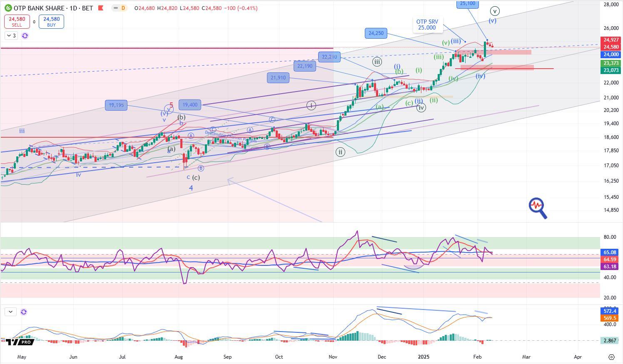
Task: Click the circled iv wave label
Action: [x=421, y=108]
